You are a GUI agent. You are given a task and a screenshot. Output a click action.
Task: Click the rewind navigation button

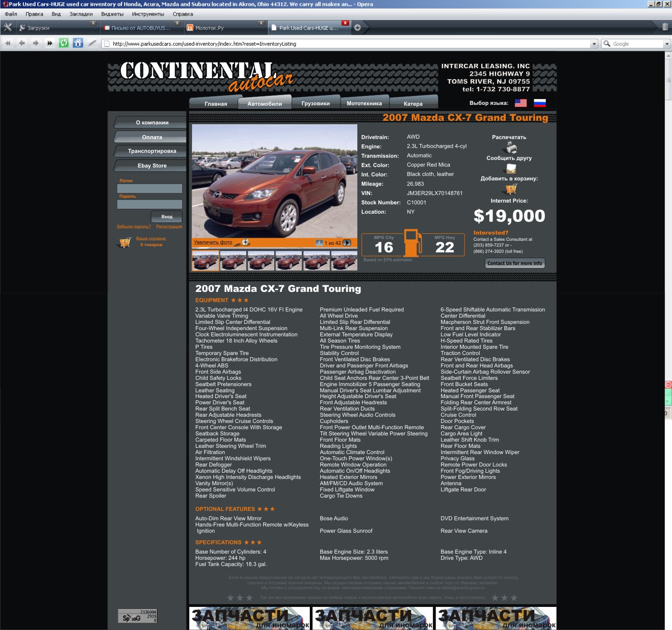(8, 43)
